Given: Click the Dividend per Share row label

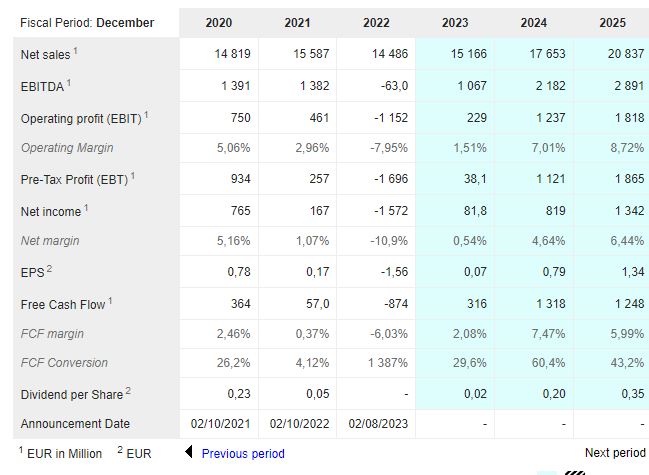Looking at the screenshot, I should click(72, 395).
